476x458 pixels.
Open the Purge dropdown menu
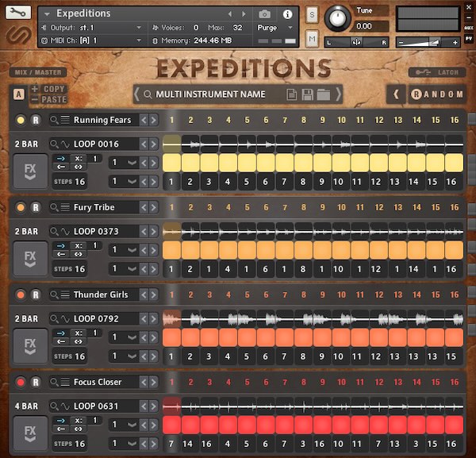[x=274, y=28]
